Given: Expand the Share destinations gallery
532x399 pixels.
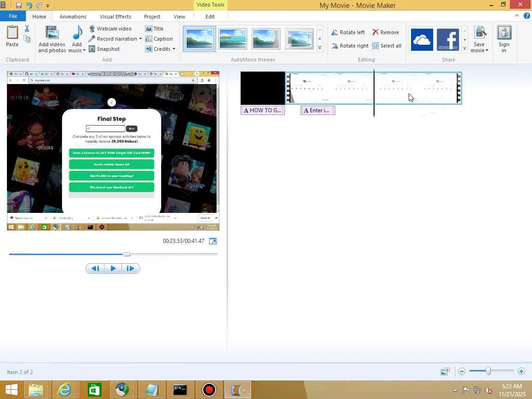Looking at the screenshot, I should (x=465, y=48).
